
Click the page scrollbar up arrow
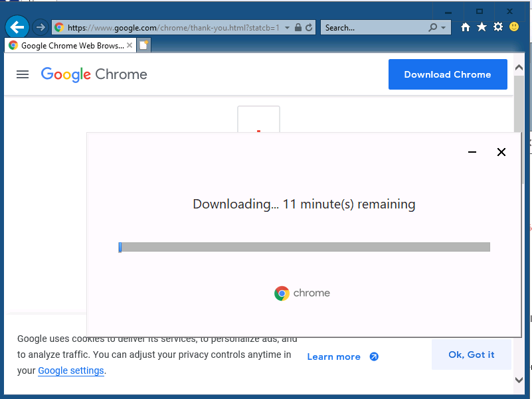[519, 68]
